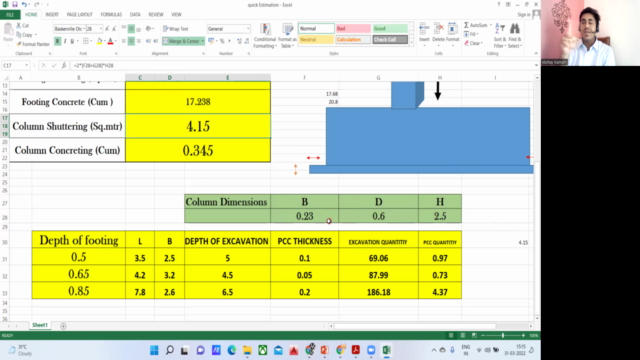Viewport: 640px width, 360px height.
Task: Open Format as Table menu
Action: [x=287, y=36]
